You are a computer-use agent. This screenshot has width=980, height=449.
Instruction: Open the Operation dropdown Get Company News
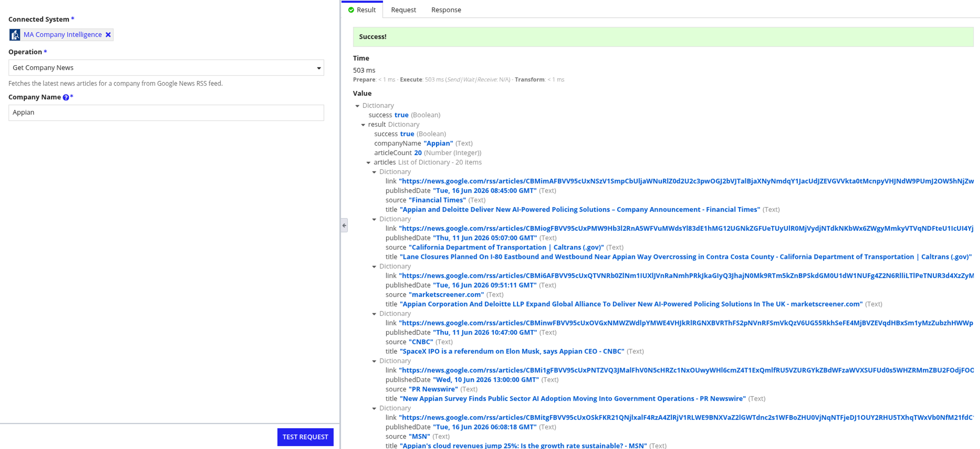pos(166,68)
